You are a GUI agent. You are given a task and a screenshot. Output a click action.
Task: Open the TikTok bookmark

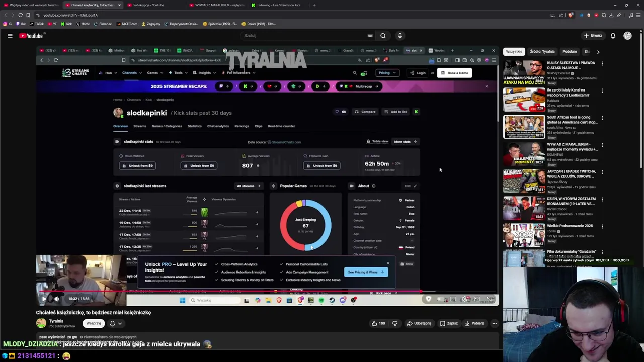point(37,24)
